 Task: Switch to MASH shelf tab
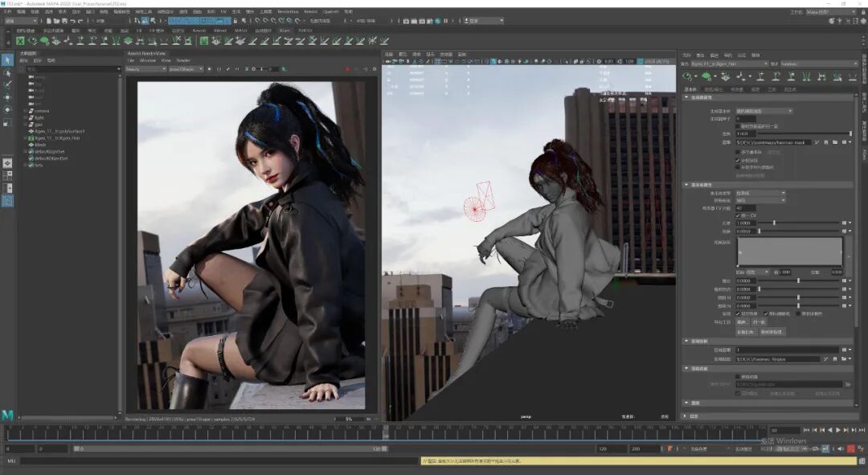(241, 31)
